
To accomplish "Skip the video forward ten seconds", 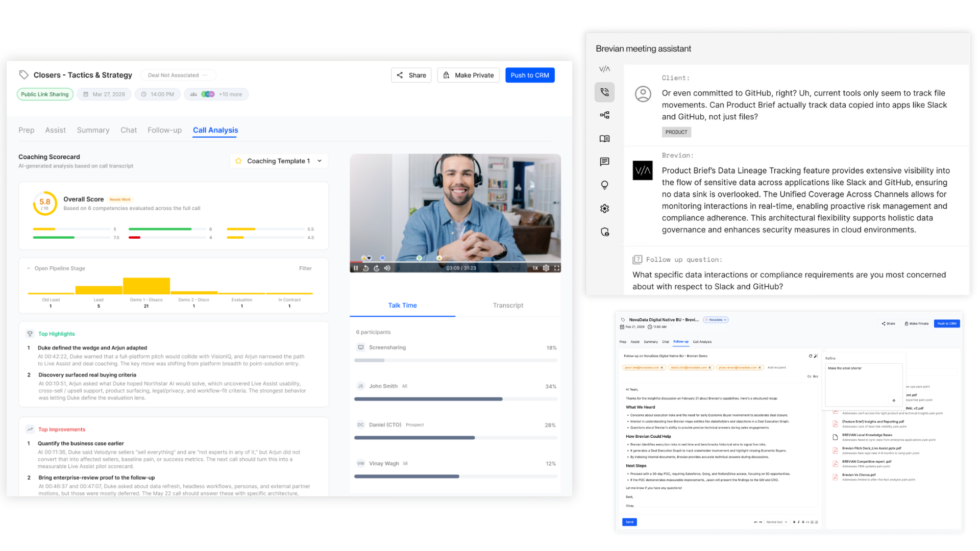I will click(377, 268).
